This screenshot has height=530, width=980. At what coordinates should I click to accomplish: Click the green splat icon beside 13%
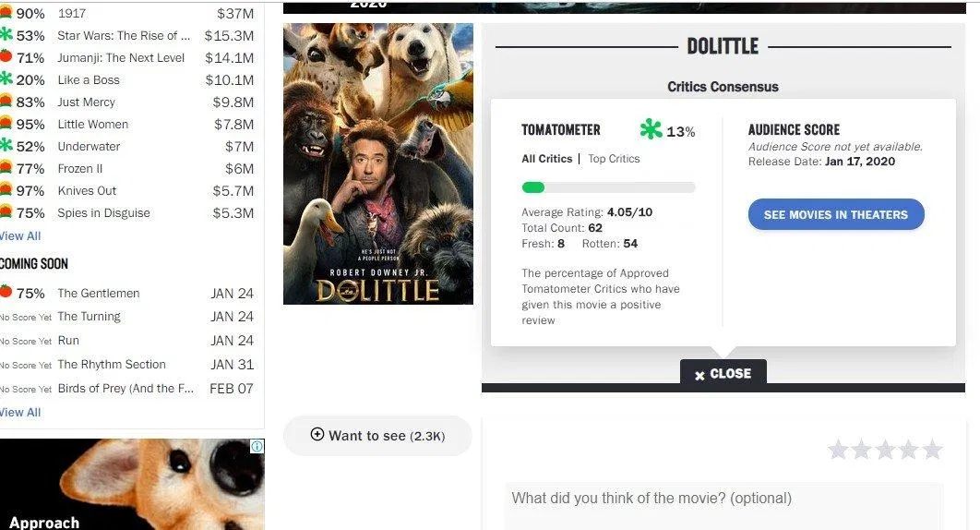click(x=651, y=129)
